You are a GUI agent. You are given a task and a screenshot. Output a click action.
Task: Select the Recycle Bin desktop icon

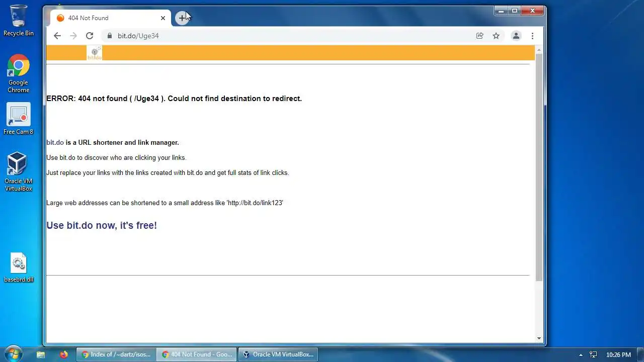coord(19,21)
